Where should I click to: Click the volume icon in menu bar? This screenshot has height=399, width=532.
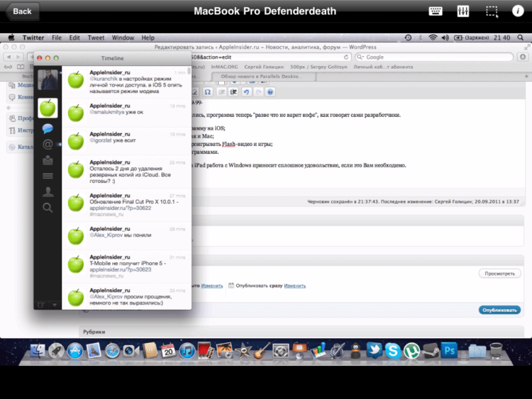click(445, 38)
